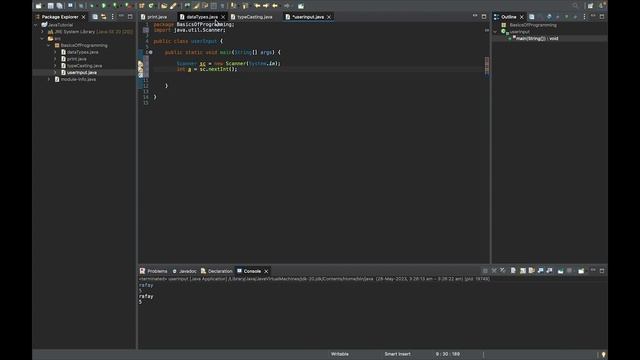This screenshot has width=640, height=360.
Task: Click the Next Annotation arrow icon
Action: [x=233, y=6]
